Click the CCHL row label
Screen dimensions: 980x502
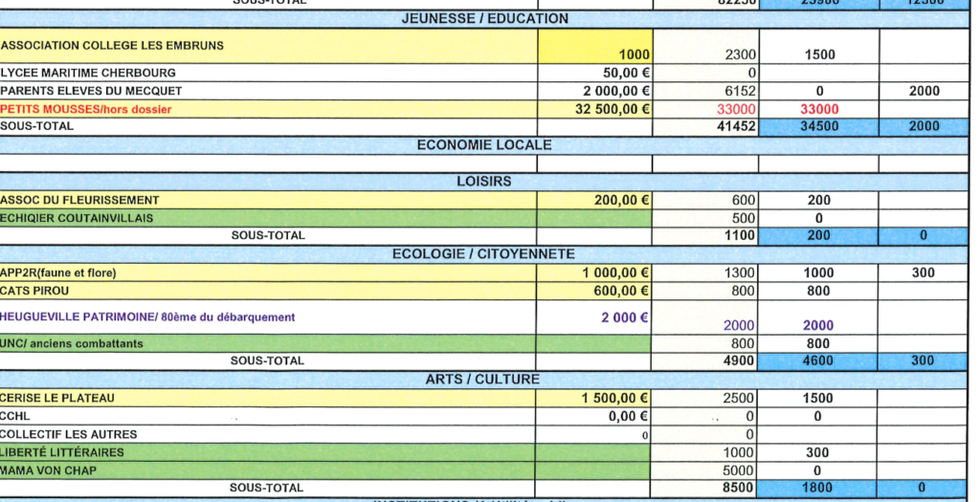tap(15, 417)
